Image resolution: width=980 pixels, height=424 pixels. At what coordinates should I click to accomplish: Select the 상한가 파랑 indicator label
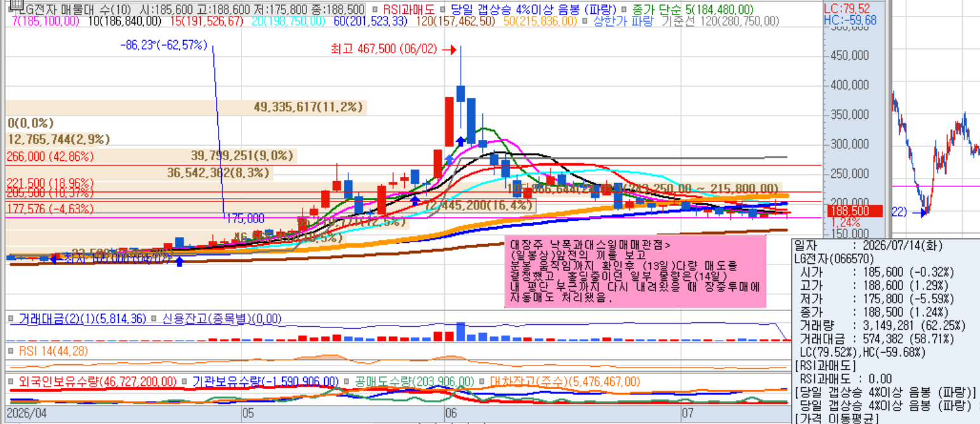click(623, 21)
